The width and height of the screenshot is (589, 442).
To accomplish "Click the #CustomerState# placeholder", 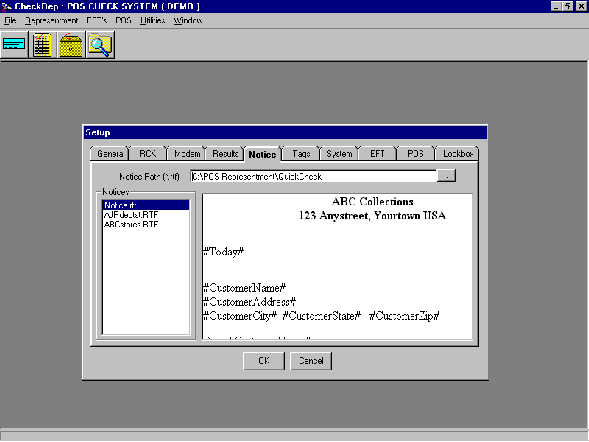I will pos(322,316).
